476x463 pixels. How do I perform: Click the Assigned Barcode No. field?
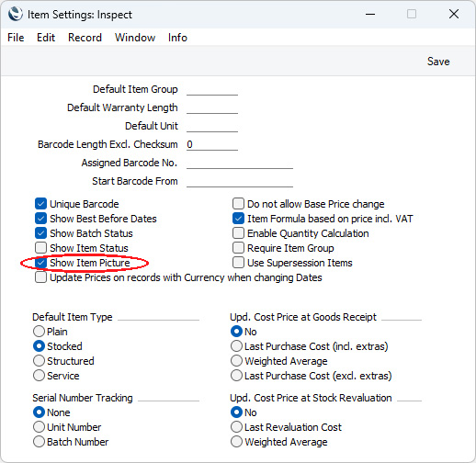tap(240, 164)
